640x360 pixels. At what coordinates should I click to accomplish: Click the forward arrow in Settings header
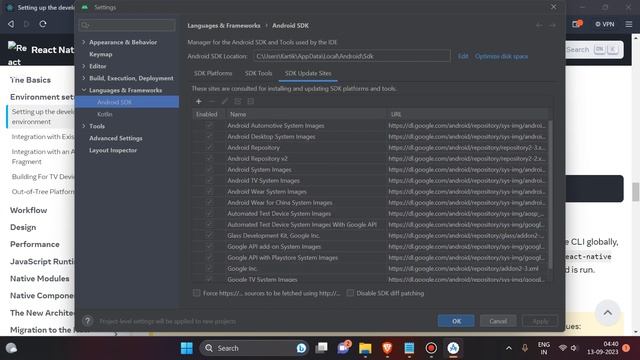(552, 25)
